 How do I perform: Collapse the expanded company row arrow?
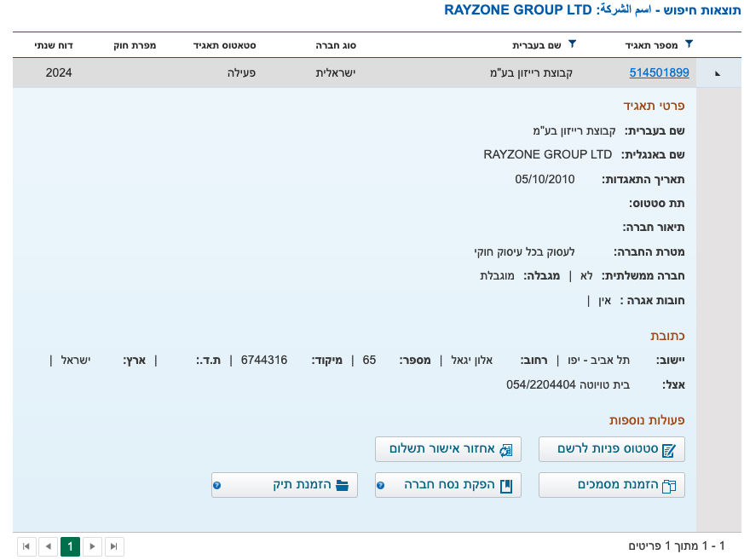tap(717, 73)
